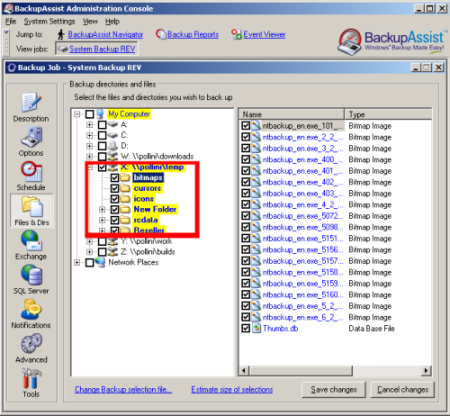Viewport: 450px width, 416px height.
Task: Click the A: floppy drive icon
Action: click(x=113, y=124)
